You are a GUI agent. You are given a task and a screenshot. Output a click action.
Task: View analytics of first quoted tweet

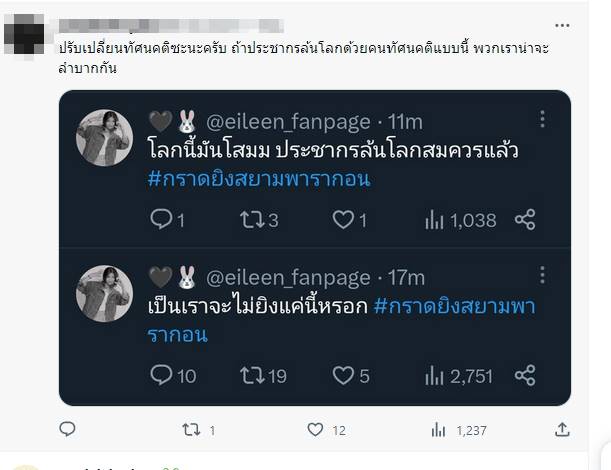pyautogui.click(x=434, y=219)
